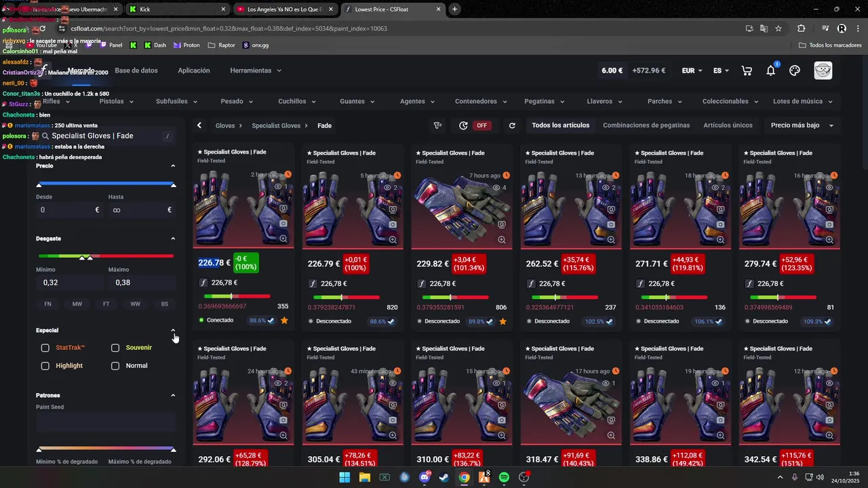Collapse the Especial filter section

[173, 330]
